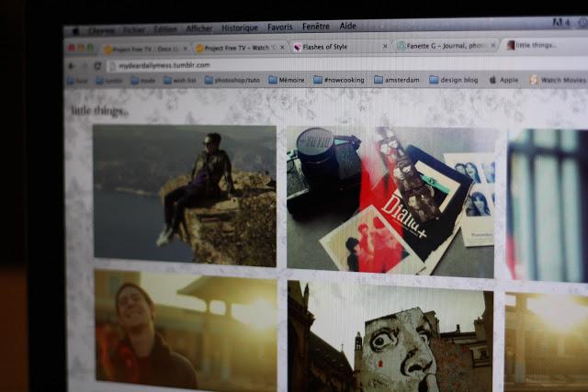Click the Apple menu icon
The height and width of the screenshot is (392, 588).
tap(75, 30)
